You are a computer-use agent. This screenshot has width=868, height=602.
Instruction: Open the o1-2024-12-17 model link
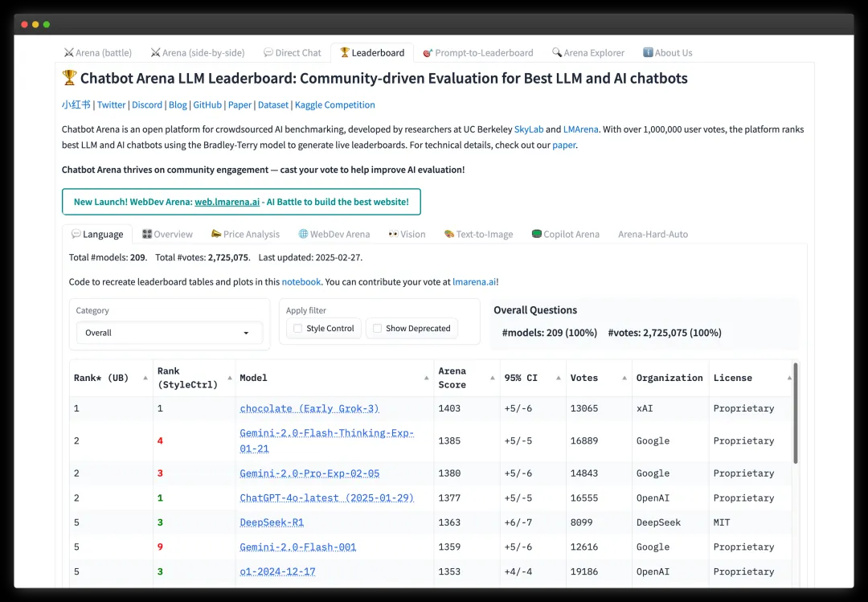(277, 571)
